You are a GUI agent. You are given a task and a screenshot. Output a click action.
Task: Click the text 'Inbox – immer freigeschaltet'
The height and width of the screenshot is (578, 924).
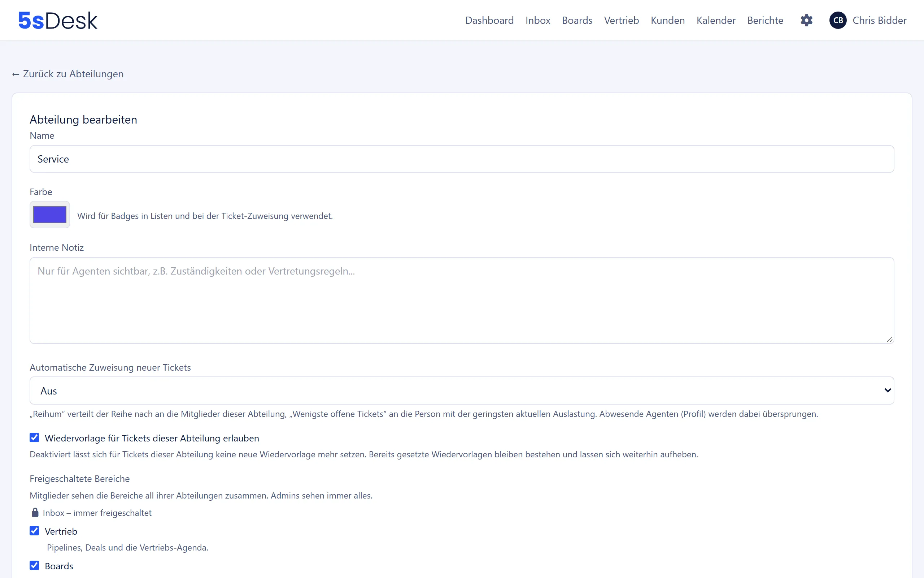coord(97,513)
